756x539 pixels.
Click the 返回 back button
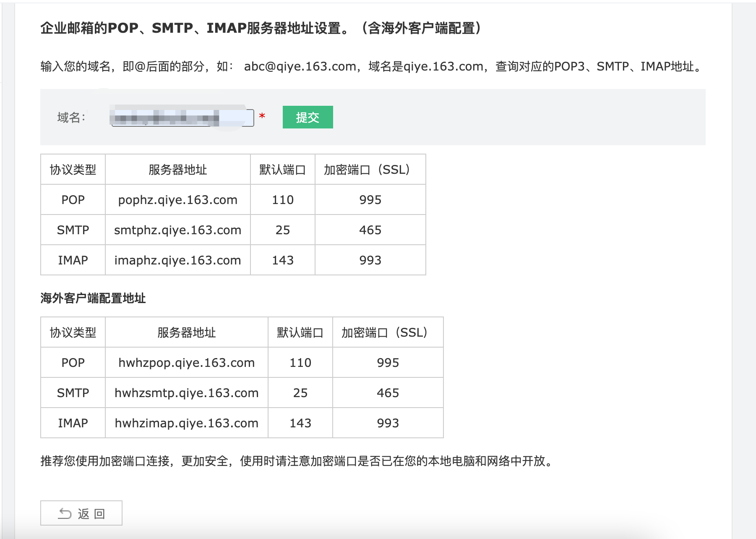[81, 513]
